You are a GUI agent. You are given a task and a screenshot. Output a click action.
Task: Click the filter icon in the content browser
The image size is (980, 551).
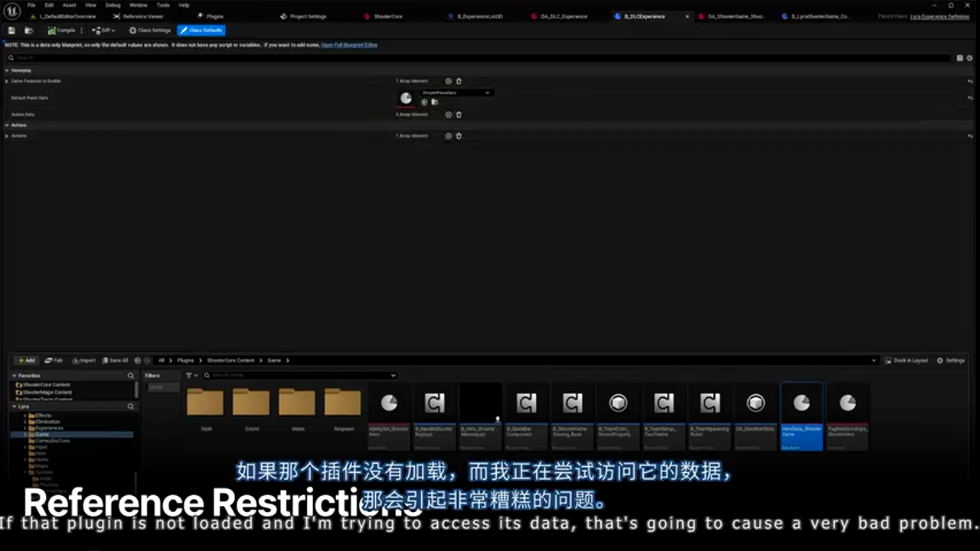point(189,376)
